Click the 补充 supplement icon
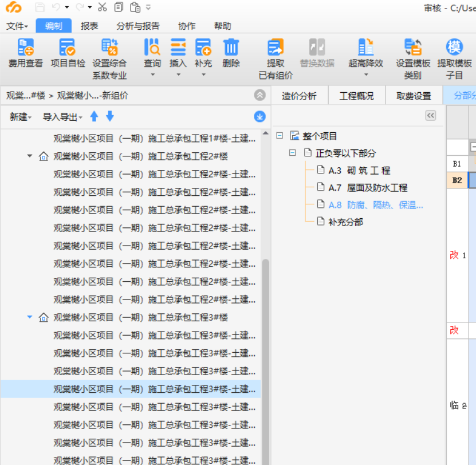476x465 pixels. (x=203, y=47)
